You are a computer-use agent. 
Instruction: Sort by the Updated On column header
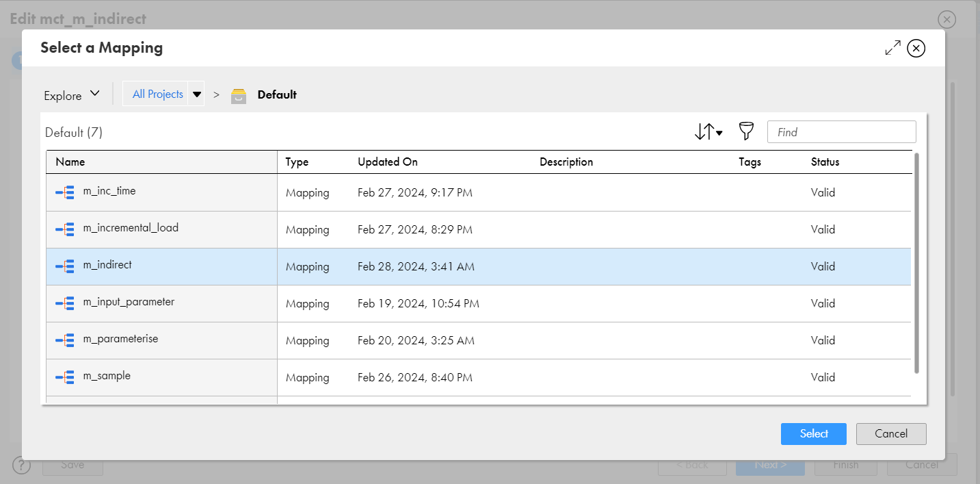tap(388, 162)
